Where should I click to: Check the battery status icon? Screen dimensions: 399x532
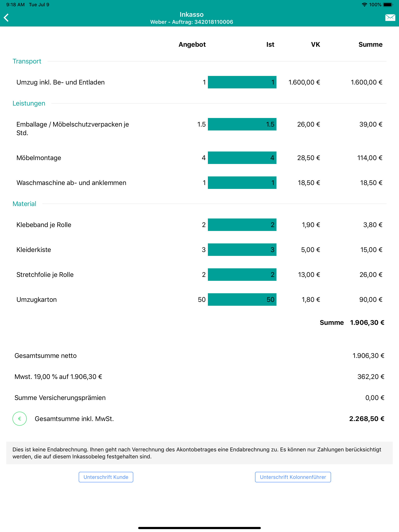[388, 4]
